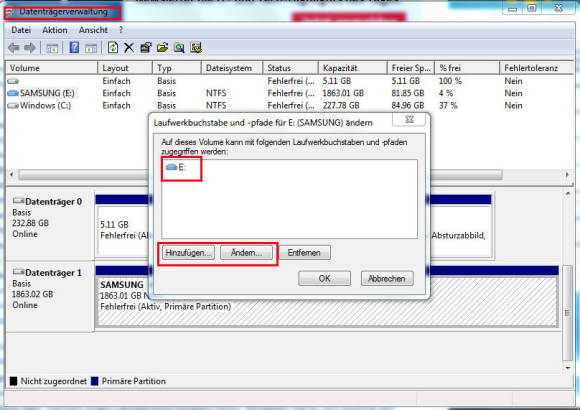This screenshot has height=410, width=580.
Task: Open the properties toolbar icon
Action: [x=146, y=48]
